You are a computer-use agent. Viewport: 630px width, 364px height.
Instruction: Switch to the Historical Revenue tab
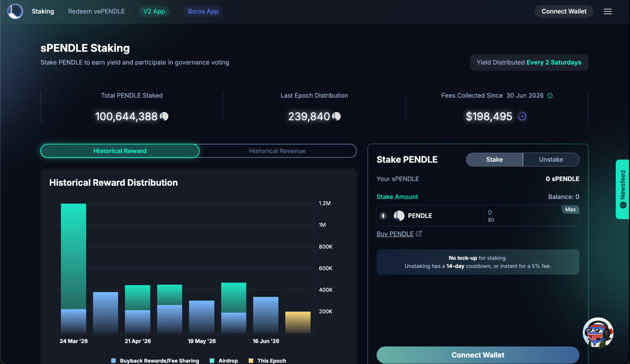coord(277,151)
